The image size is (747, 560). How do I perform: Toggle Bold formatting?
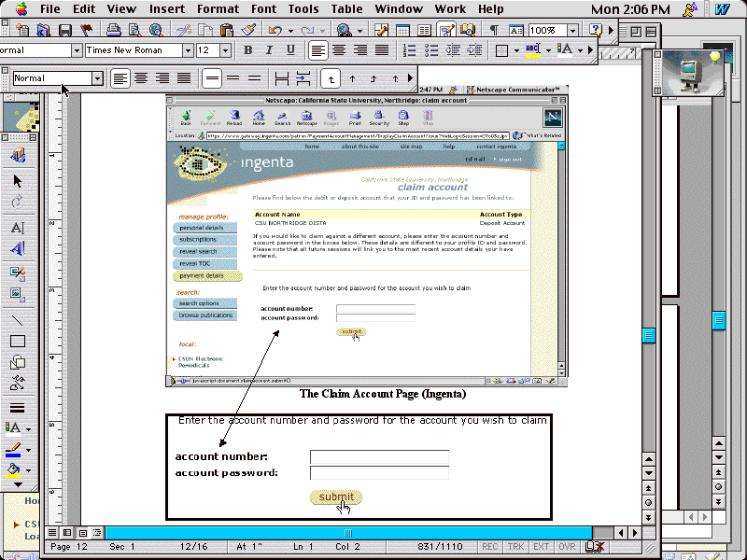coord(247,50)
